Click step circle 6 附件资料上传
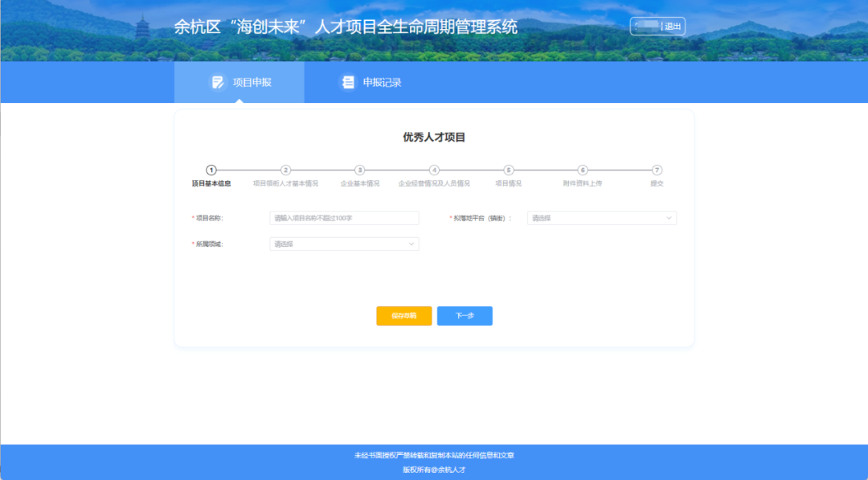868x480 pixels. (x=583, y=170)
